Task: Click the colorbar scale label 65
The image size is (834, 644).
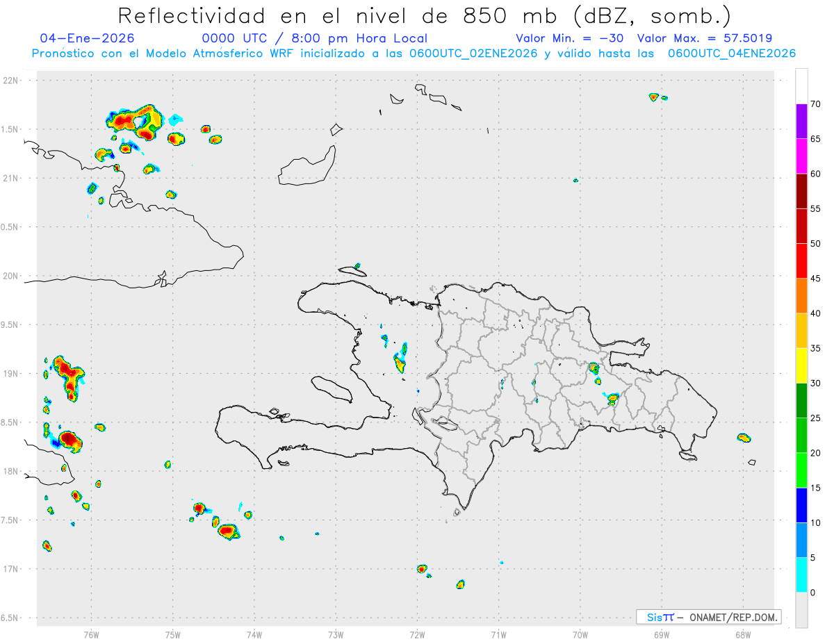Action: tap(815, 139)
